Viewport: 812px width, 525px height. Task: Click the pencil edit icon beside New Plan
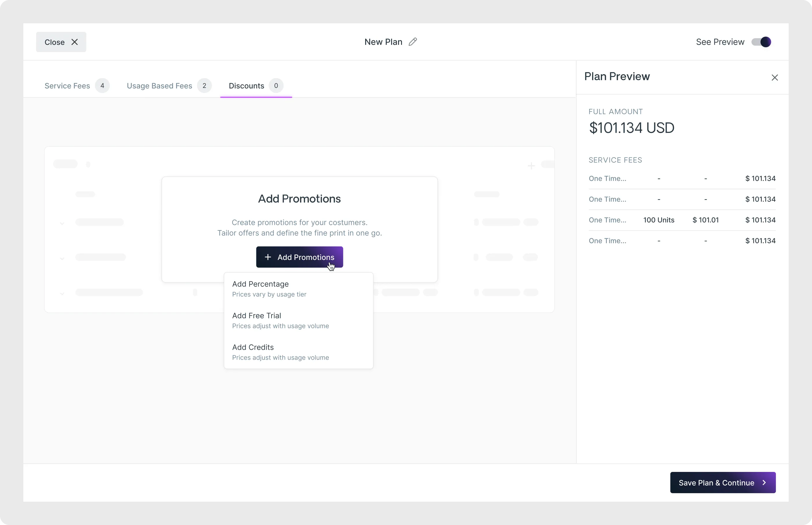[x=412, y=42]
